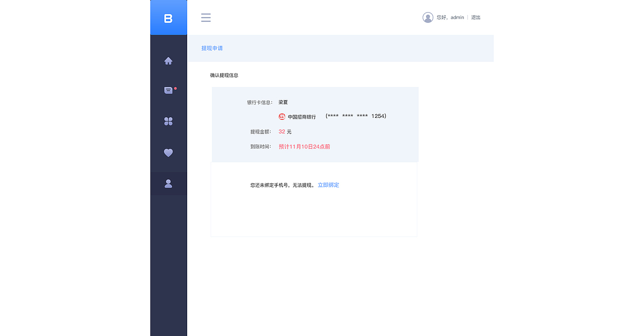Open the home icon in sidebar
This screenshot has width=644, height=336.
(169, 61)
